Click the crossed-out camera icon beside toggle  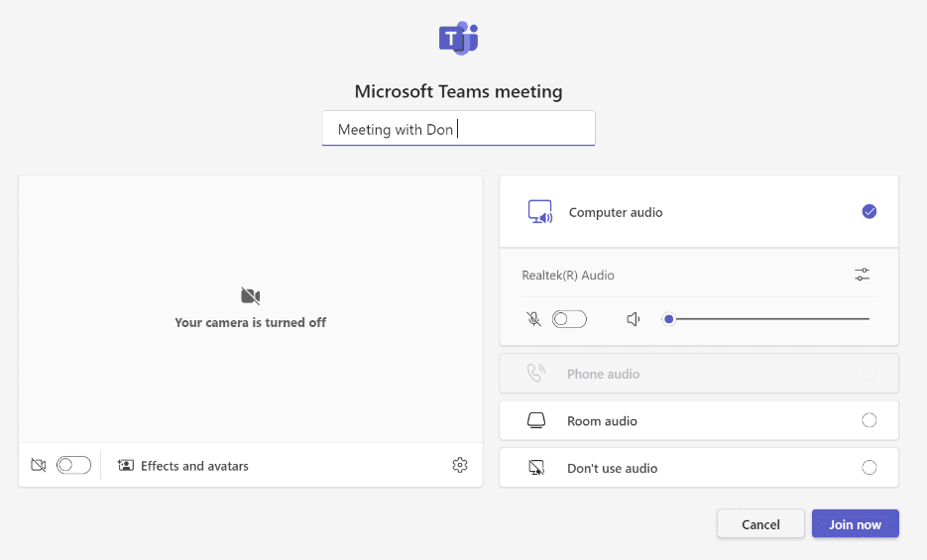(x=39, y=465)
